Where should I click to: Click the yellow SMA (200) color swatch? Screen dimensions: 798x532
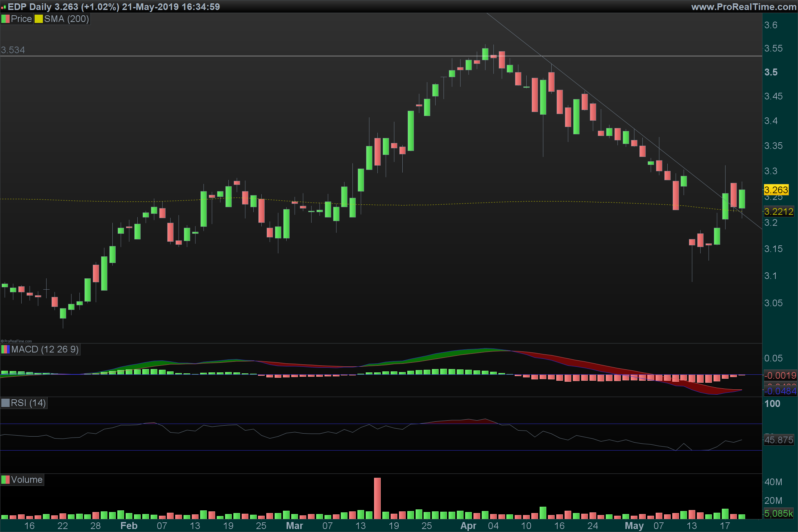39,19
